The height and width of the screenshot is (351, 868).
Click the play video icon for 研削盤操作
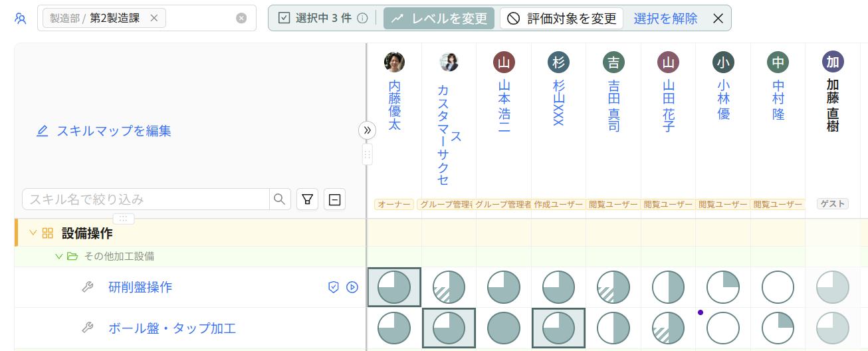click(352, 287)
